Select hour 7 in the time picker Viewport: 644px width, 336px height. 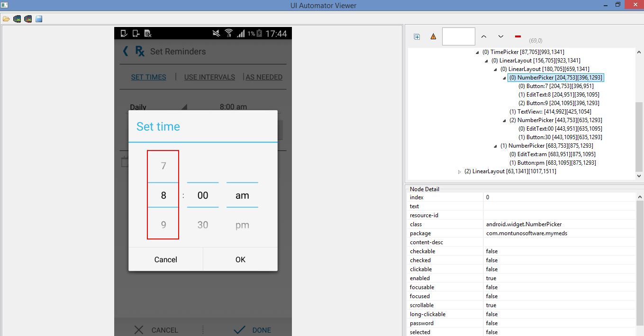coord(163,166)
